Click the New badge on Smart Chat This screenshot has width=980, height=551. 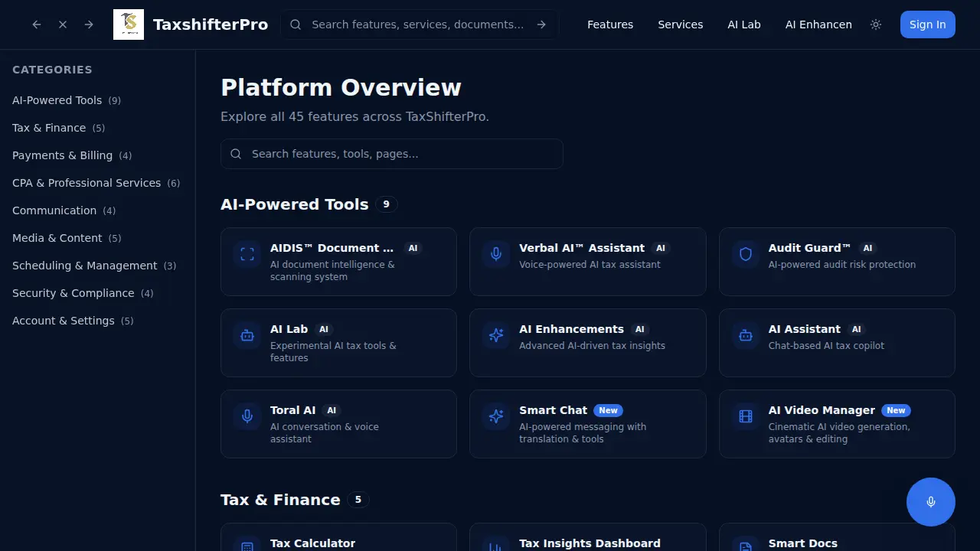pyautogui.click(x=609, y=410)
